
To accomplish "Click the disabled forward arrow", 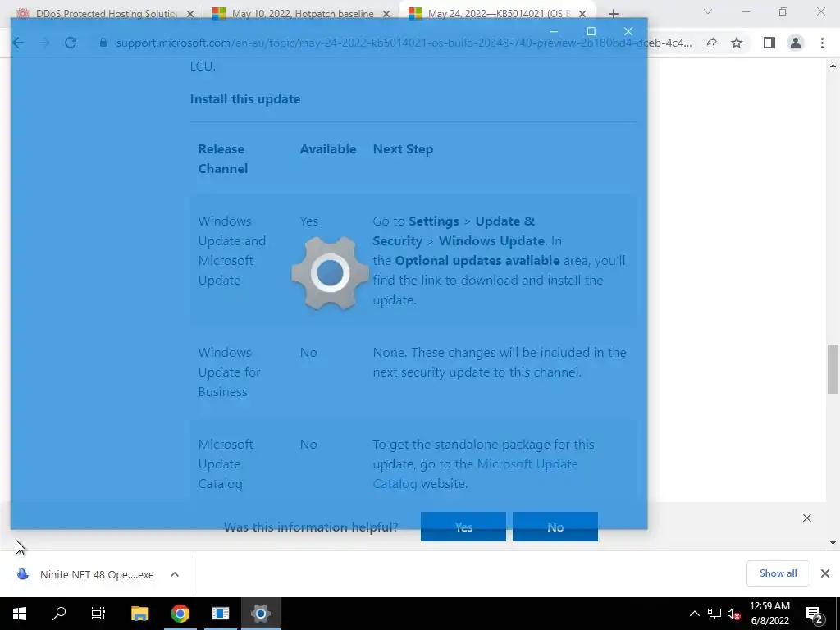I will [x=44, y=43].
